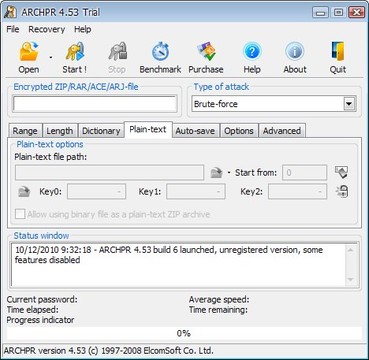Open Help via the question mark icon
This screenshot has width=369, height=360.
[252, 52]
